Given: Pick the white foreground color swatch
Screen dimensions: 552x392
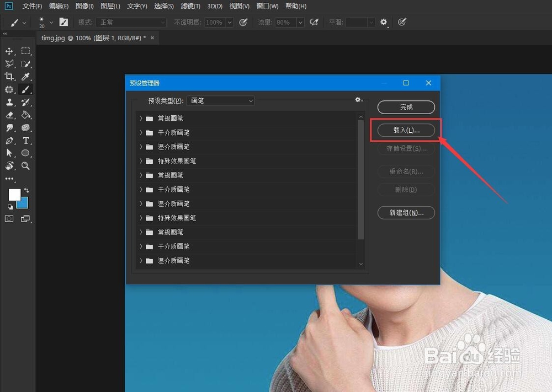Looking at the screenshot, I should 14,194.
